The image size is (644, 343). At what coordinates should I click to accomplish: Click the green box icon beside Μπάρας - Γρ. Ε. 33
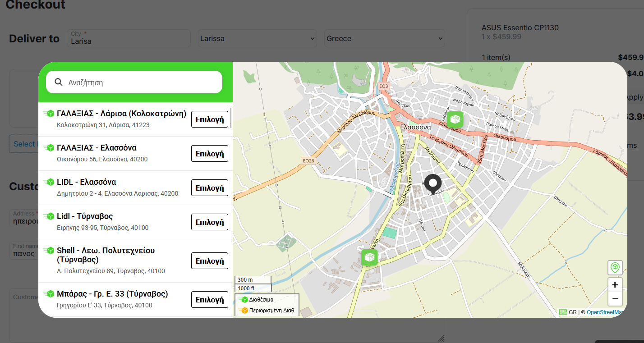tap(49, 294)
